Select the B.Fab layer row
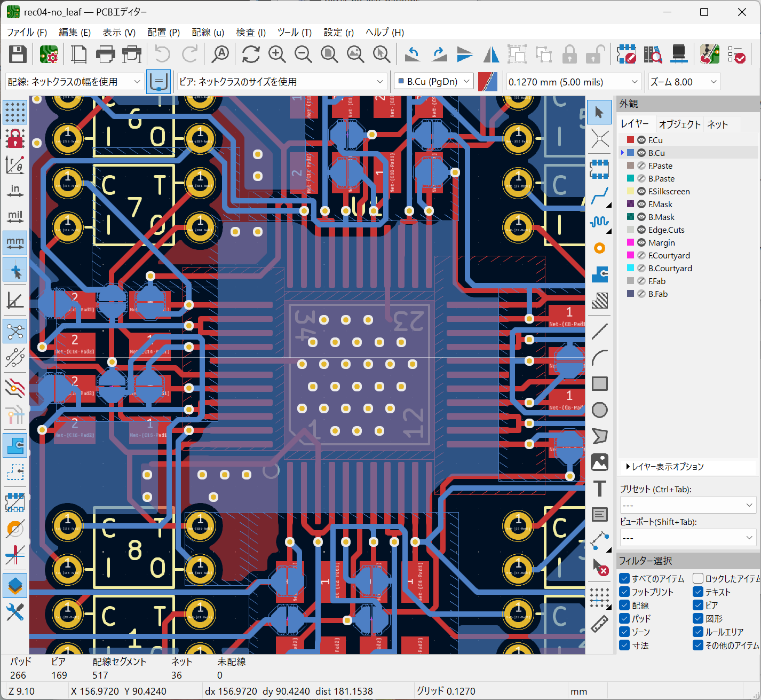Viewport: 761px width, 700px height. click(x=688, y=294)
